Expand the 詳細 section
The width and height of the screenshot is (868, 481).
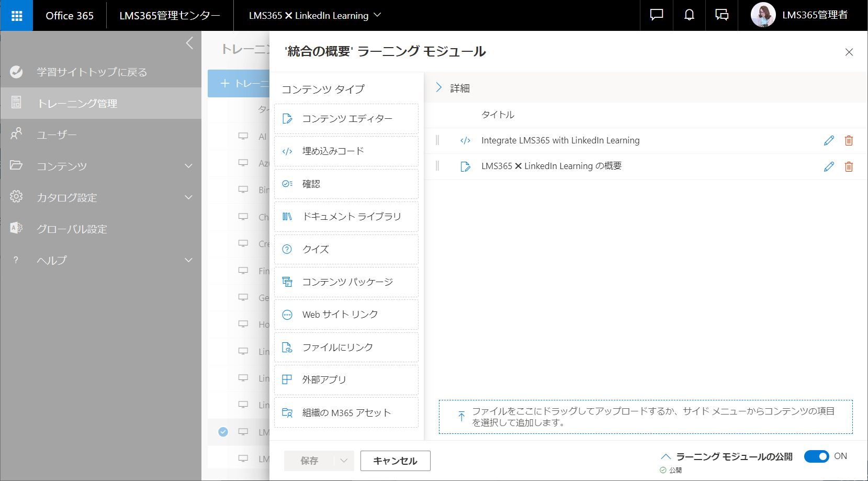(x=439, y=87)
